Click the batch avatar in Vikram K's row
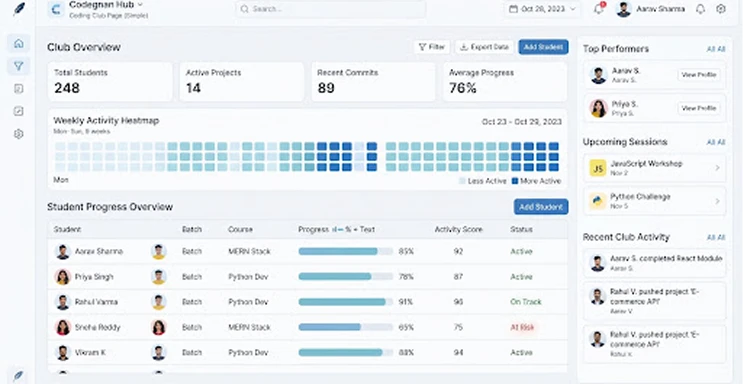743x384 pixels. pos(159,353)
